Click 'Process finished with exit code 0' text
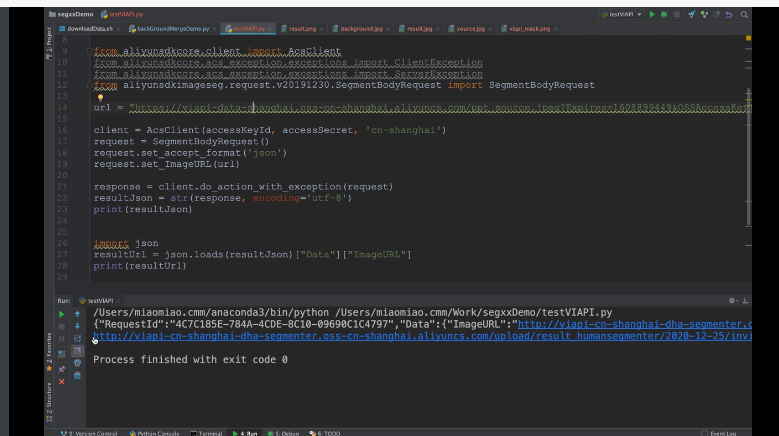This screenshot has width=779, height=436. click(190, 360)
